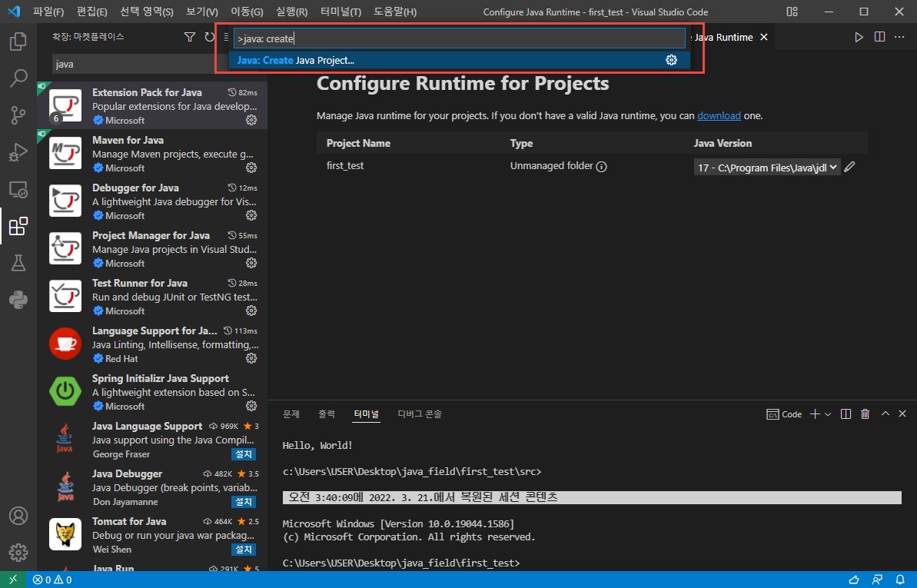Image resolution: width=917 pixels, height=588 pixels.
Task: Customize layout from the title bar
Action: click(x=792, y=12)
